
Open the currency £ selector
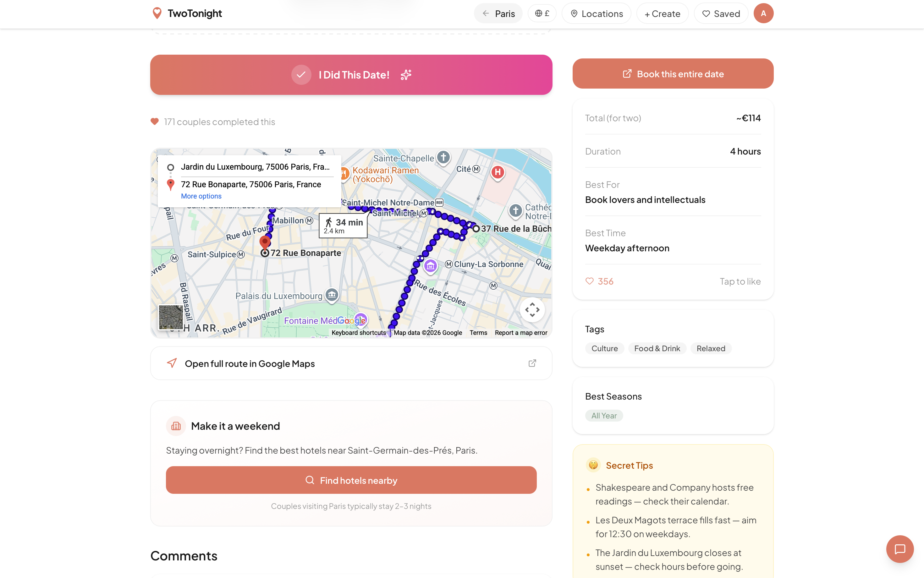click(542, 14)
